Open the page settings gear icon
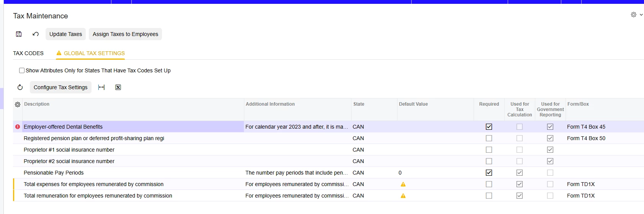644x214 pixels. point(634,15)
